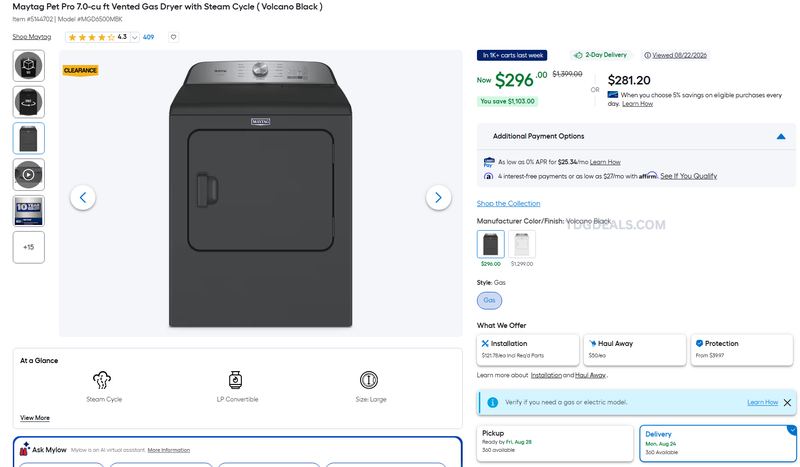800x467 pixels.
Task: Select the $281.20 savings price
Action: click(x=629, y=80)
